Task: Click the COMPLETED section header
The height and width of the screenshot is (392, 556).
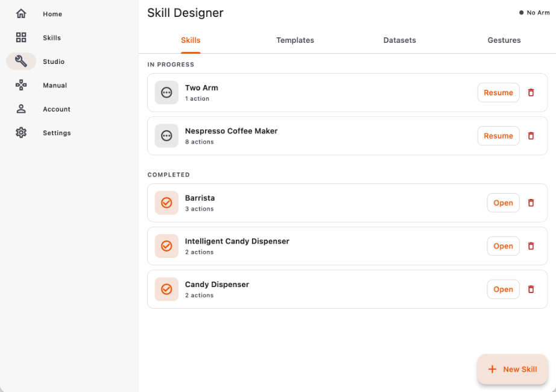Action: 168,175
